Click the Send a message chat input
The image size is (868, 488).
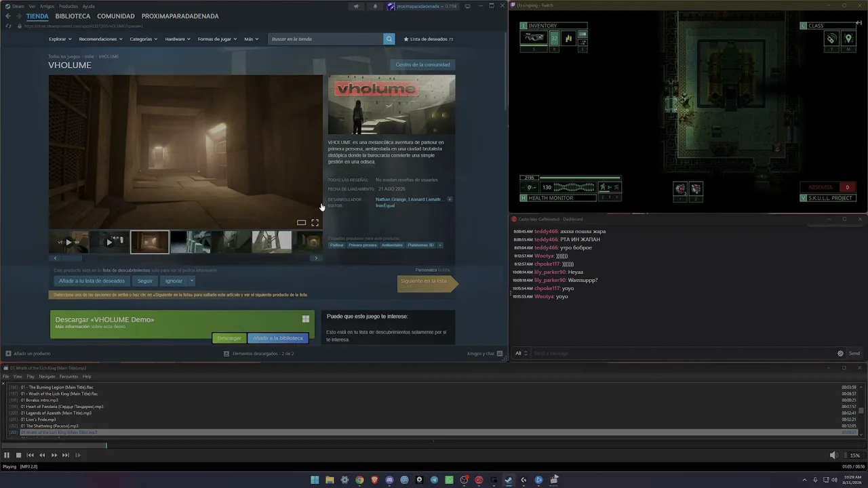tap(682, 353)
